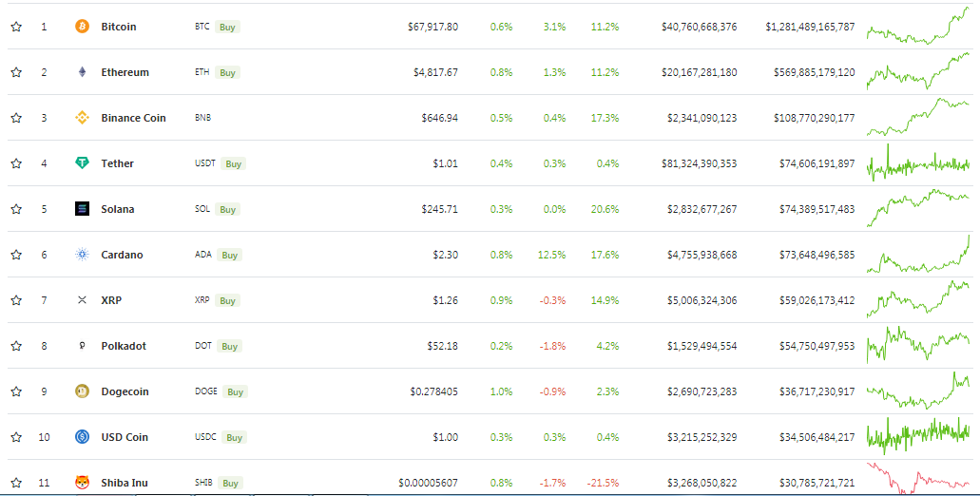Open the Ethereum coin name link

[125, 72]
